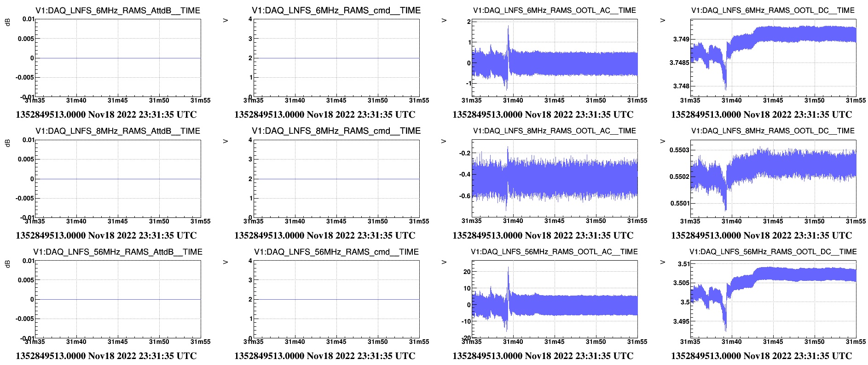Click the flat 8MHz AttdB trace line
868x365 pixels.
coord(118,179)
